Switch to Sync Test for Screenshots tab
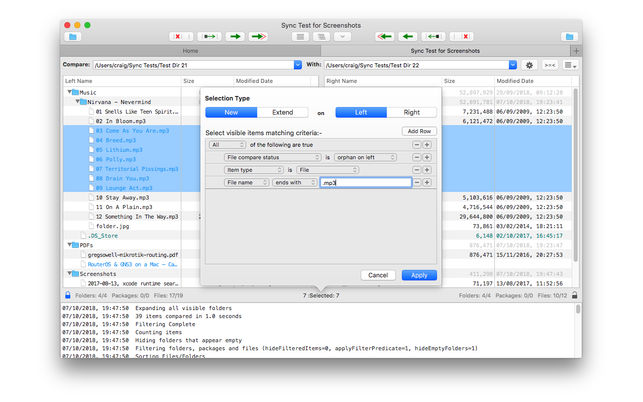Viewport: 643px width, 402px height. [445, 51]
